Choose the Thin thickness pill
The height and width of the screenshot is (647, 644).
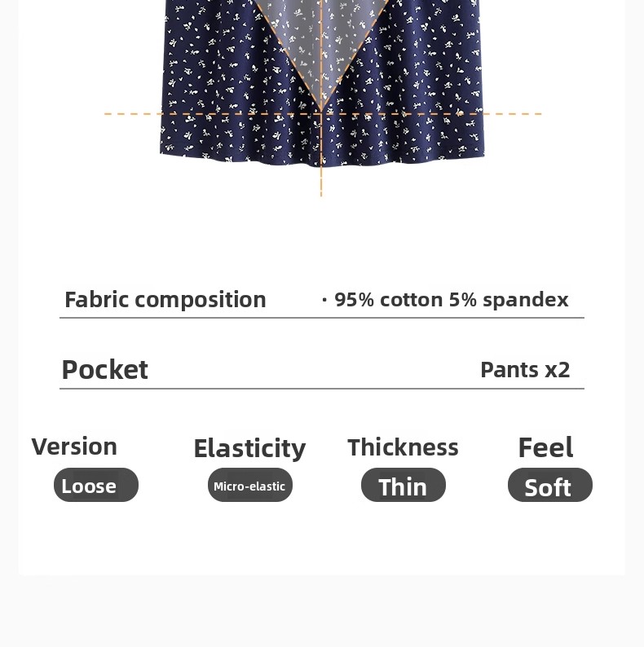pos(404,486)
